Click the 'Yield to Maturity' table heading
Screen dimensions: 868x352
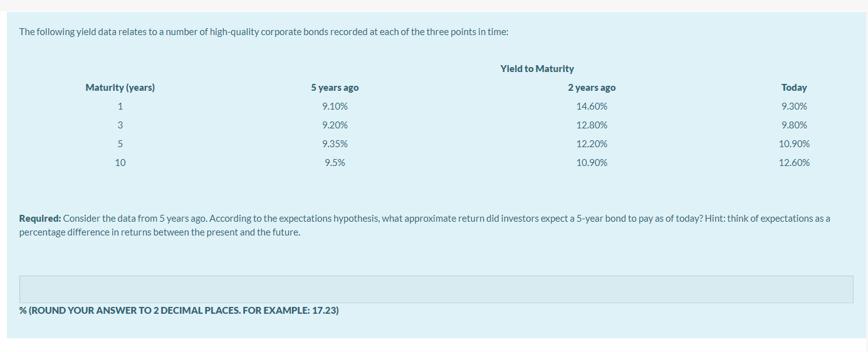537,69
